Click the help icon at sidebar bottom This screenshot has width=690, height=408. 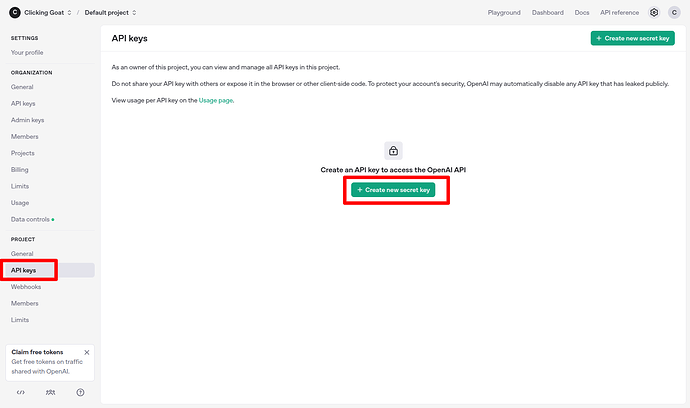80,392
